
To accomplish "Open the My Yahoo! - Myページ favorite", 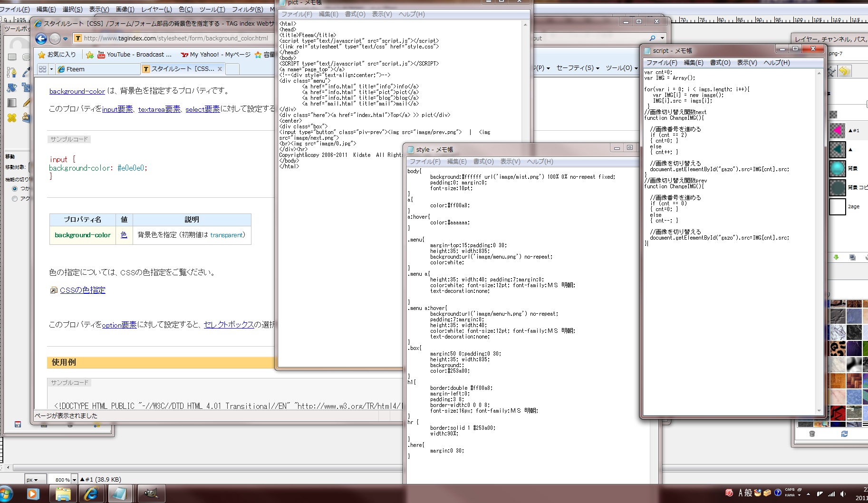I will [215, 55].
